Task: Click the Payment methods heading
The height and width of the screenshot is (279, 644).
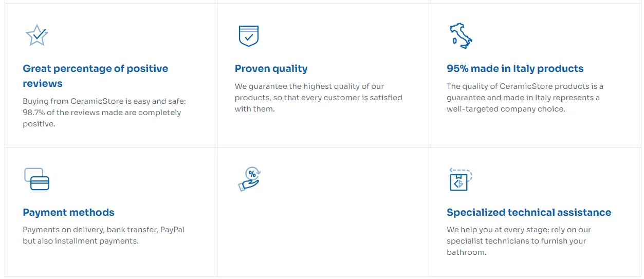Action: tap(68, 212)
